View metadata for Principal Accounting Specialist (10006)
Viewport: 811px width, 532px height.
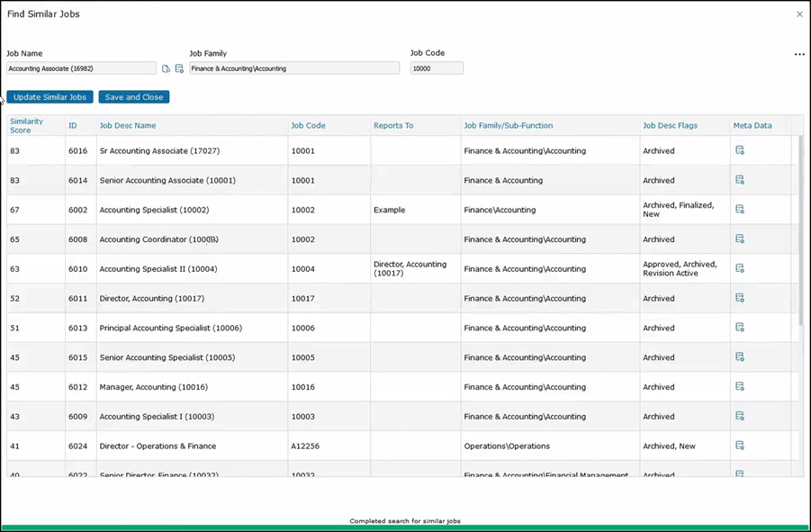click(740, 328)
